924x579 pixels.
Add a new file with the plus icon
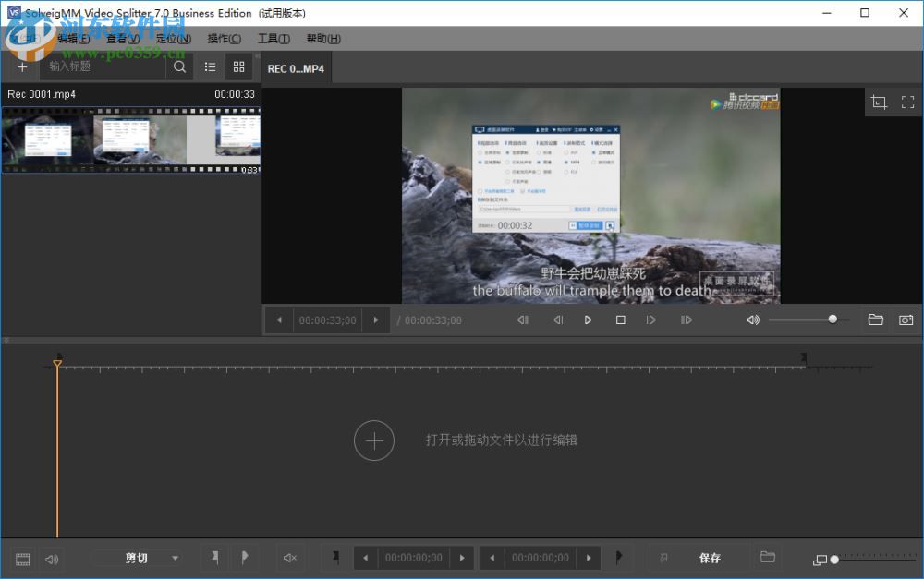pos(21,66)
